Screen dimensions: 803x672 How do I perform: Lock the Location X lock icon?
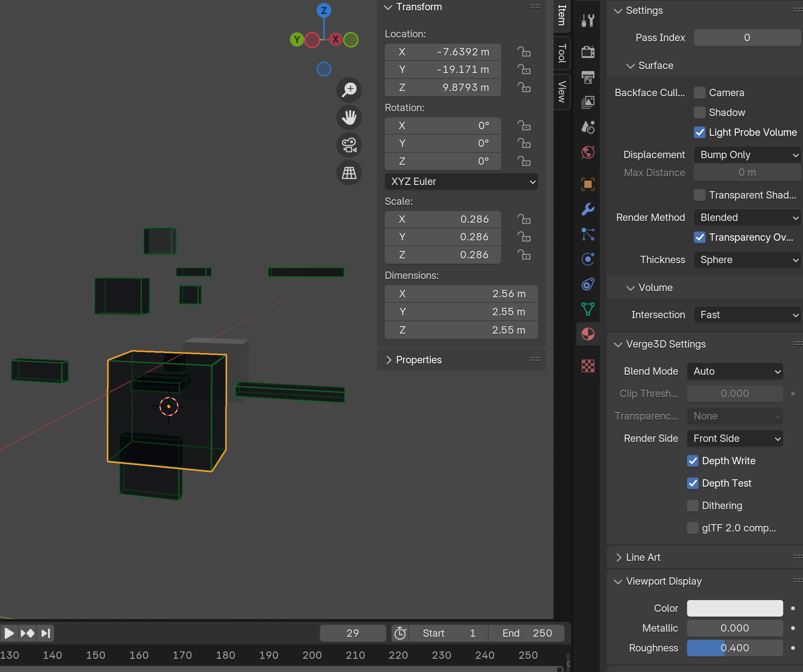[x=524, y=52]
